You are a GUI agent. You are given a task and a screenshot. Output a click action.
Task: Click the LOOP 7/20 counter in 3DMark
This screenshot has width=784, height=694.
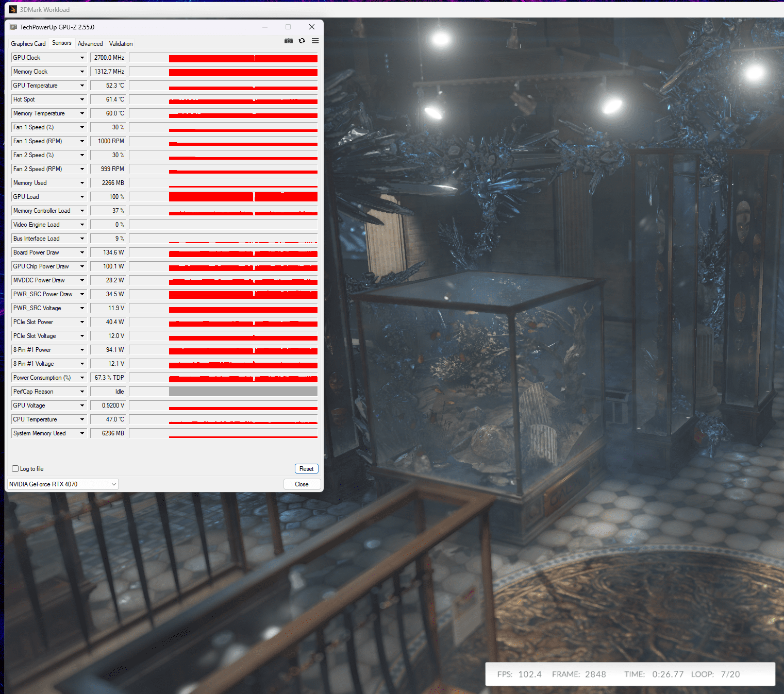(x=715, y=674)
